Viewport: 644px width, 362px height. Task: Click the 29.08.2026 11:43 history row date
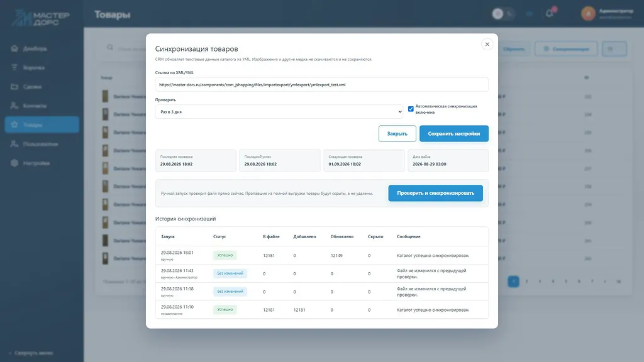[177, 271]
